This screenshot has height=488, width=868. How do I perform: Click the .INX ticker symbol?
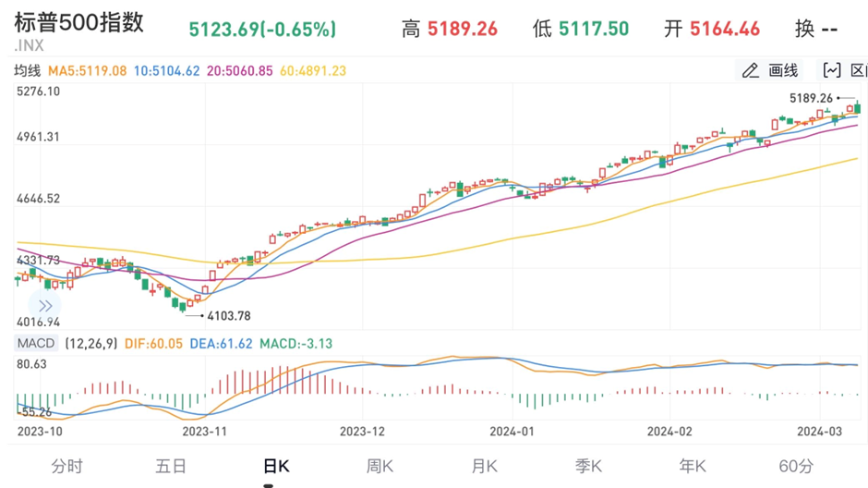point(29,45)
